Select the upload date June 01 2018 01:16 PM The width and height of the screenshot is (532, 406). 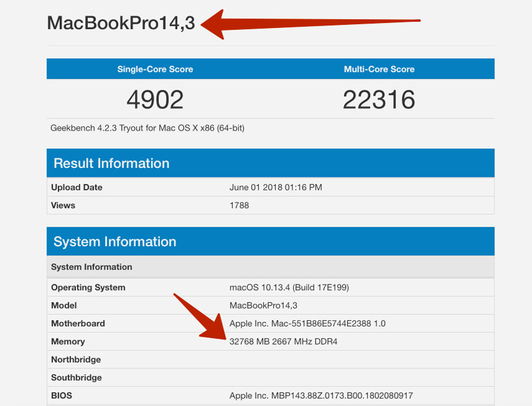[x=276, y=188]
